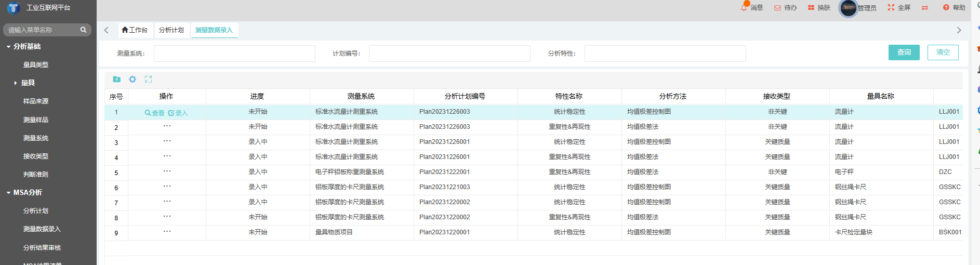
Task: Click 查看 link in row 1
Action: pos(155,113)
